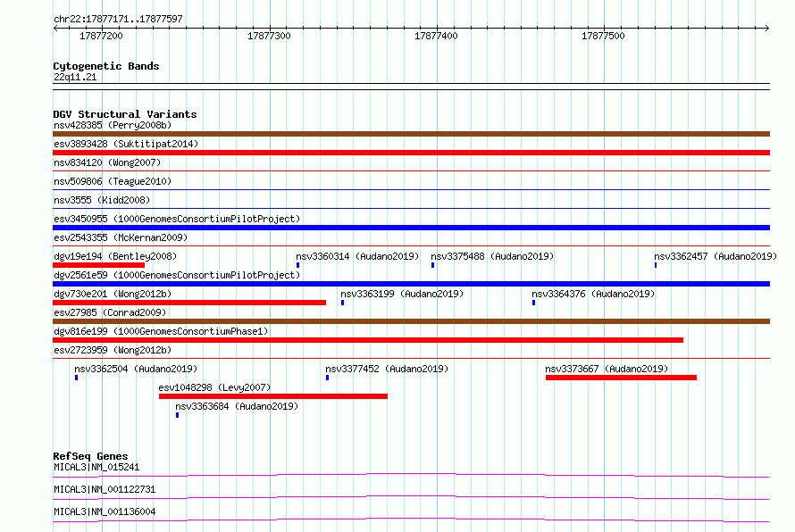Click the blue dgv2561e59 variant bar
Image resolution: width=795 pixels, height=532 pixels.
point(411,284)
